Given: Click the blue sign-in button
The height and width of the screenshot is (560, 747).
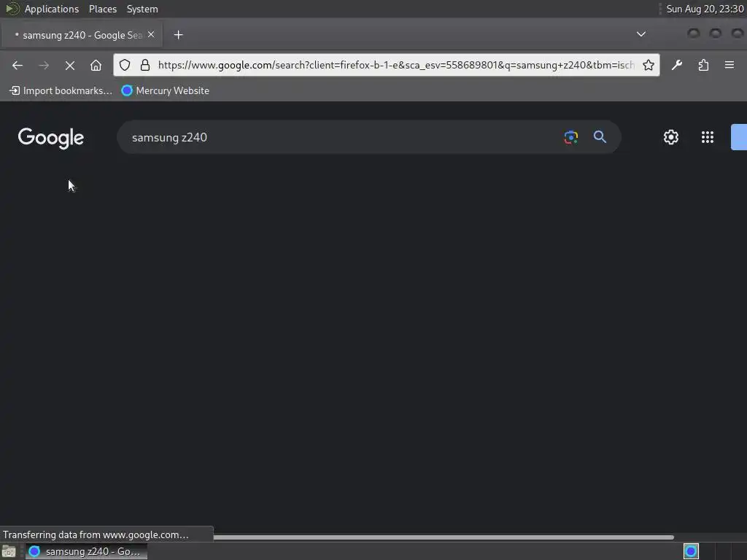Looking at the screenshot, I should pos(739,137).
